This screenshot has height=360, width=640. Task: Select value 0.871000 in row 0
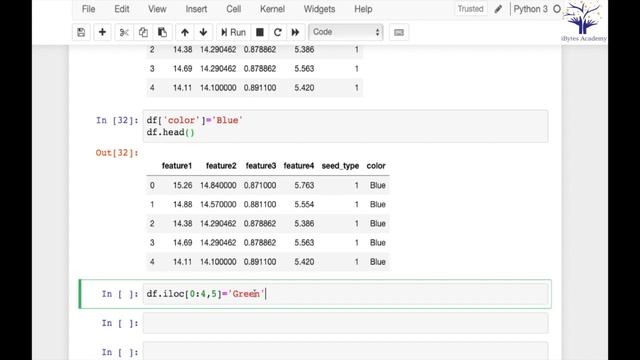pyautogui.click(x=260, y=185)
